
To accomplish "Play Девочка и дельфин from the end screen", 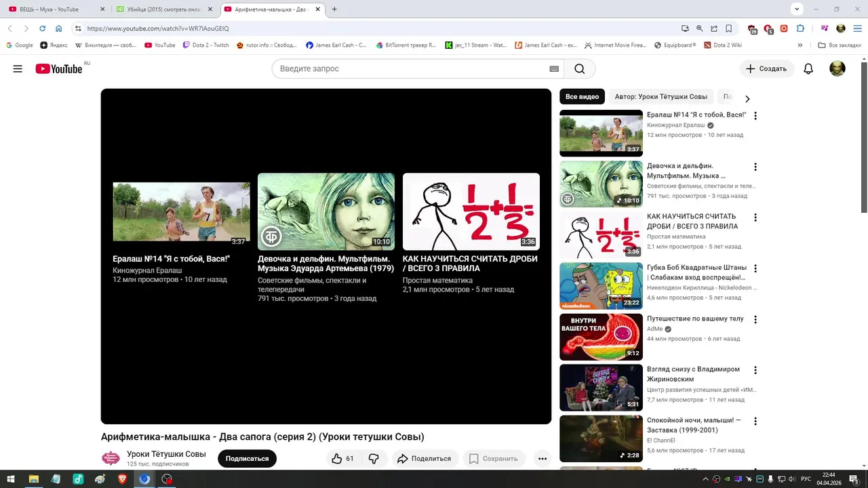I will [326, 211].
